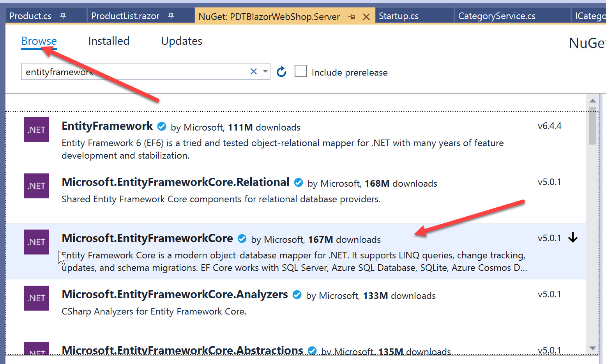This screenshot has width=606, height=364.
Task: Click the .NET icon for EntityFramework package
Action: 37,130
